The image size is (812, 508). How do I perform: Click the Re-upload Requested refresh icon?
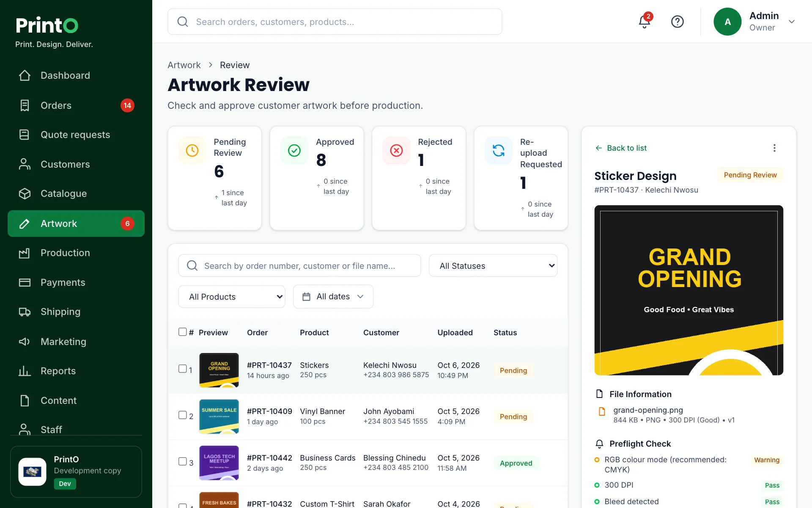click(499, 150)
